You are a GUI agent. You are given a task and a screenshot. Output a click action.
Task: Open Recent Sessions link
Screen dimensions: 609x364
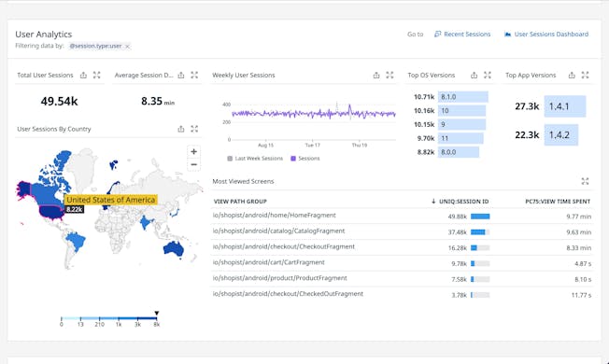pos(467,35)
